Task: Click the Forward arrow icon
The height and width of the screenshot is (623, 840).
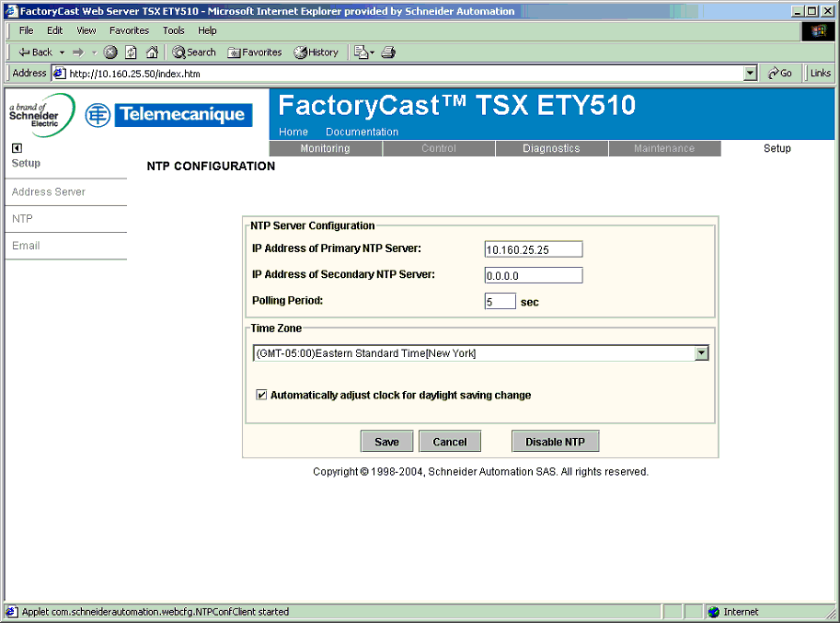Action: 78,52
